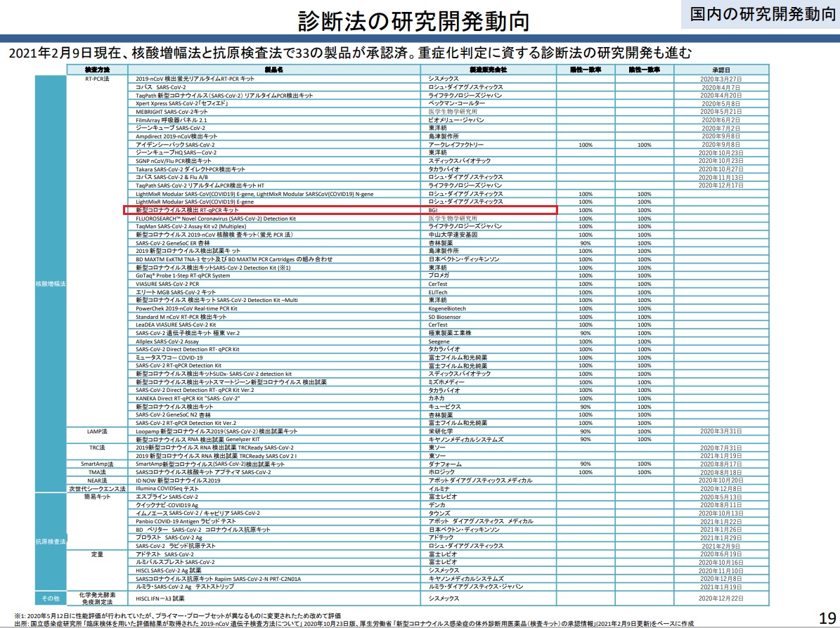Click the SmartAmp法 method cell
Screen dimensions: 840x628
pyautogui.click(x=97, y=464)
